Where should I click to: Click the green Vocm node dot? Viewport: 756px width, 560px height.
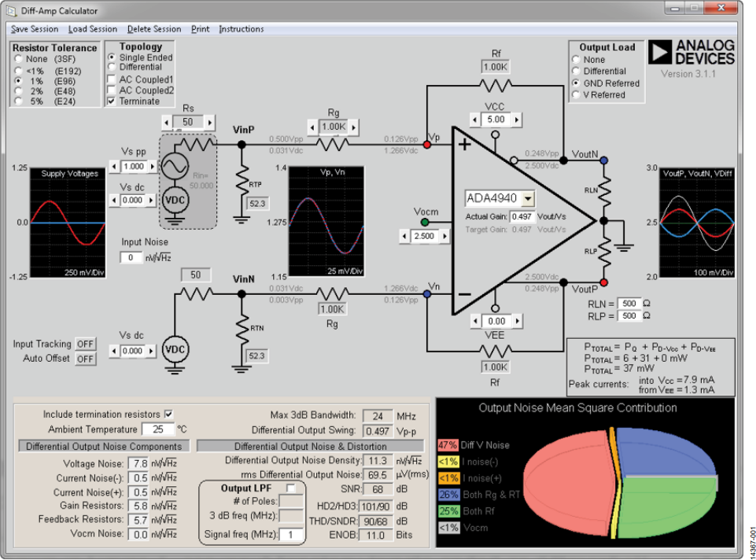click(x=425, y=222)
